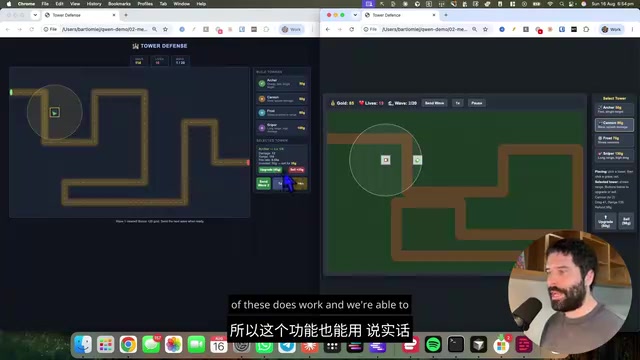The image size is (640, 360).
Task: Open Profiles menu in menu bar
Action: coord(145,4)
